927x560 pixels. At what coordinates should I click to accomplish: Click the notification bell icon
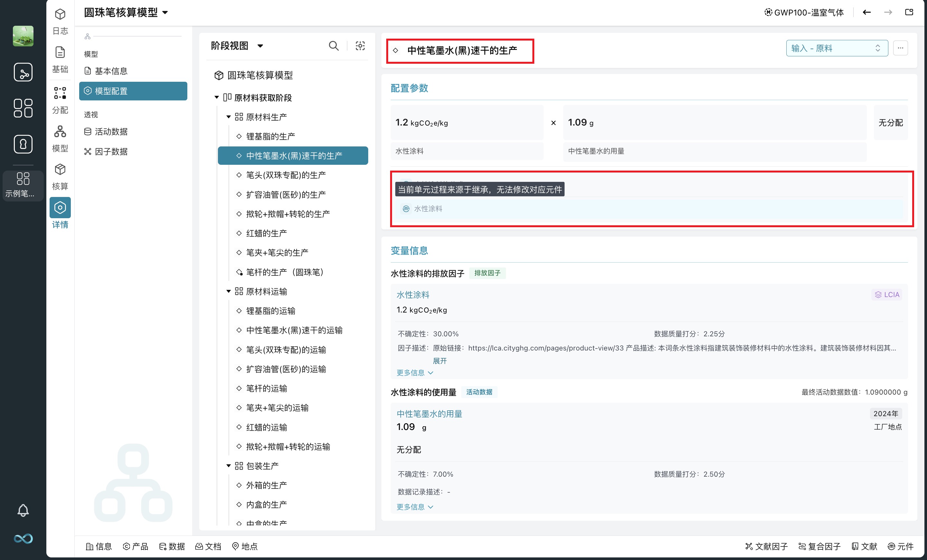(x=23, y=510)
